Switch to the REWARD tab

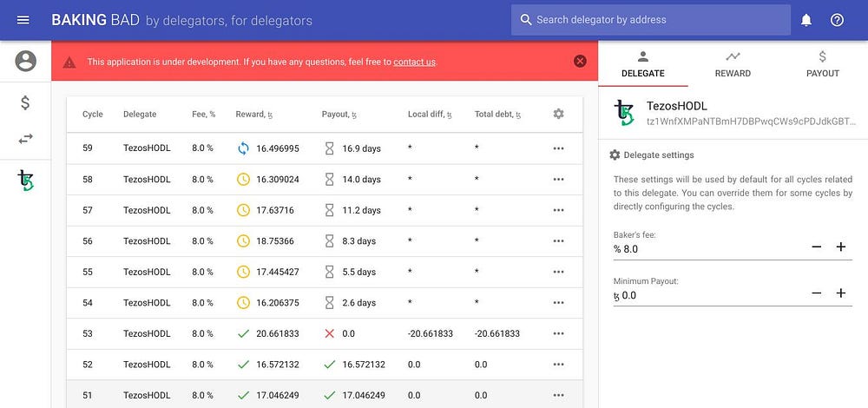tap(733, 64)
